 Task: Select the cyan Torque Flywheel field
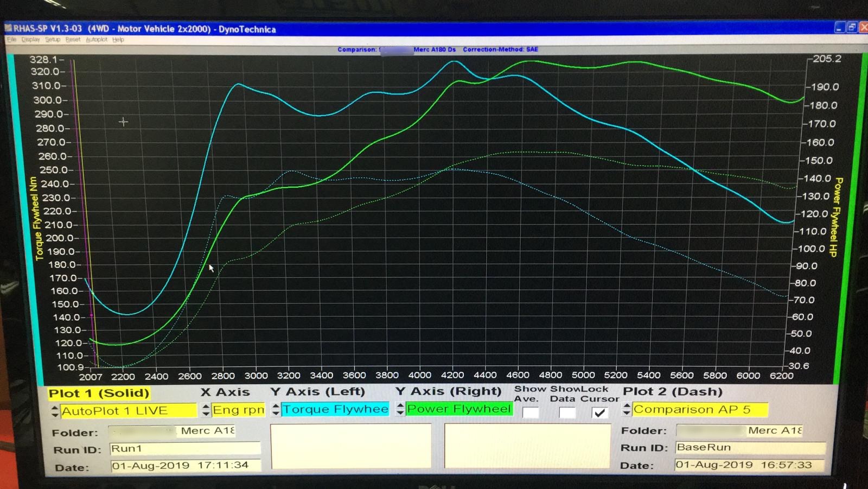coord(335,409)
